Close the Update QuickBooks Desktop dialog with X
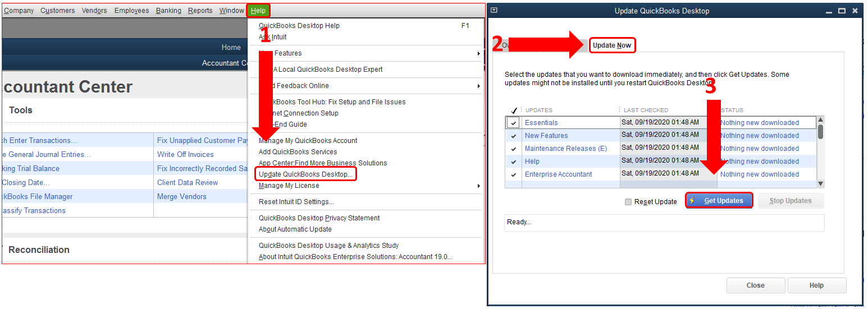Viewport: 868px width, 309px height. 855,11
